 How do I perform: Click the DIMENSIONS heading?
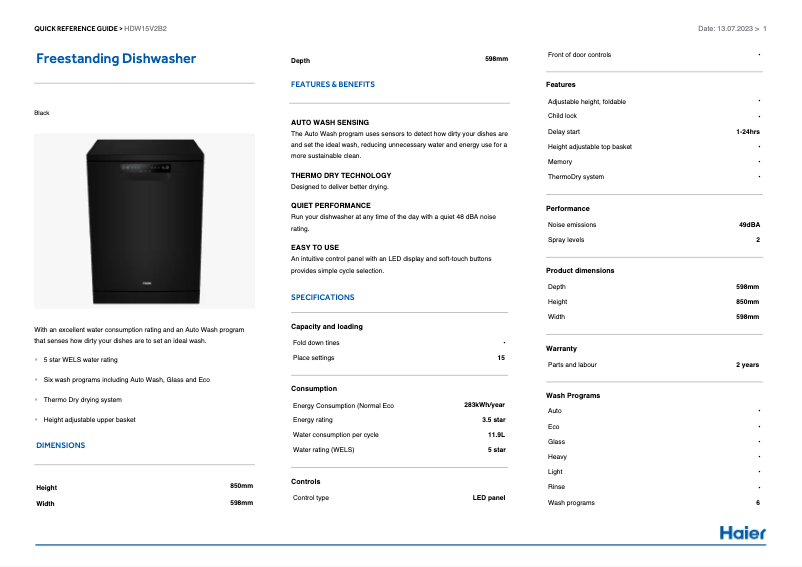60,445
